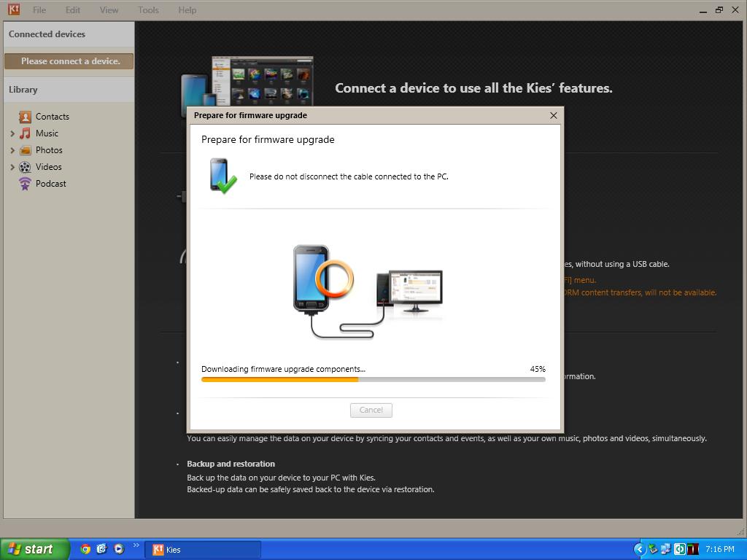This screenshot has width=747, height=560.
Task: Select the Photos folder icon in Library
Action: 25,150
